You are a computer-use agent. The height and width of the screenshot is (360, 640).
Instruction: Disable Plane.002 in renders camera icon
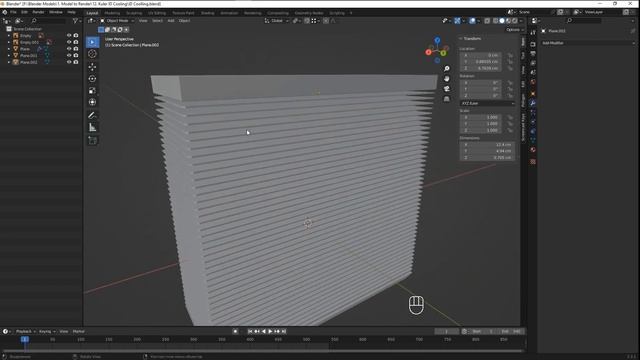[x=76, y=62]
